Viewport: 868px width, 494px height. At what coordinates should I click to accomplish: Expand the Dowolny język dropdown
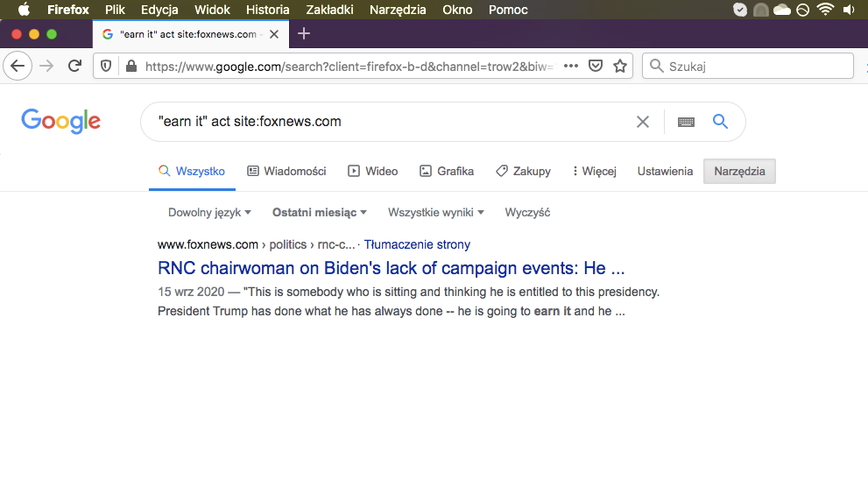click(x=210, y=212)
